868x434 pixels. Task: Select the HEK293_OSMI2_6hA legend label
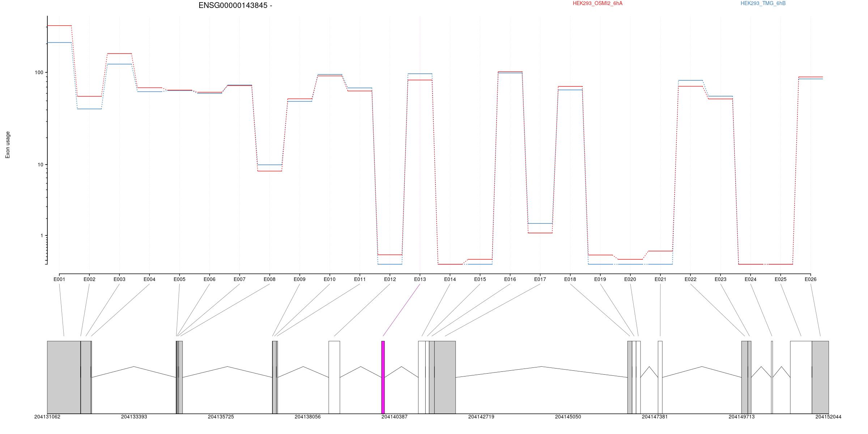coord(597,3)
